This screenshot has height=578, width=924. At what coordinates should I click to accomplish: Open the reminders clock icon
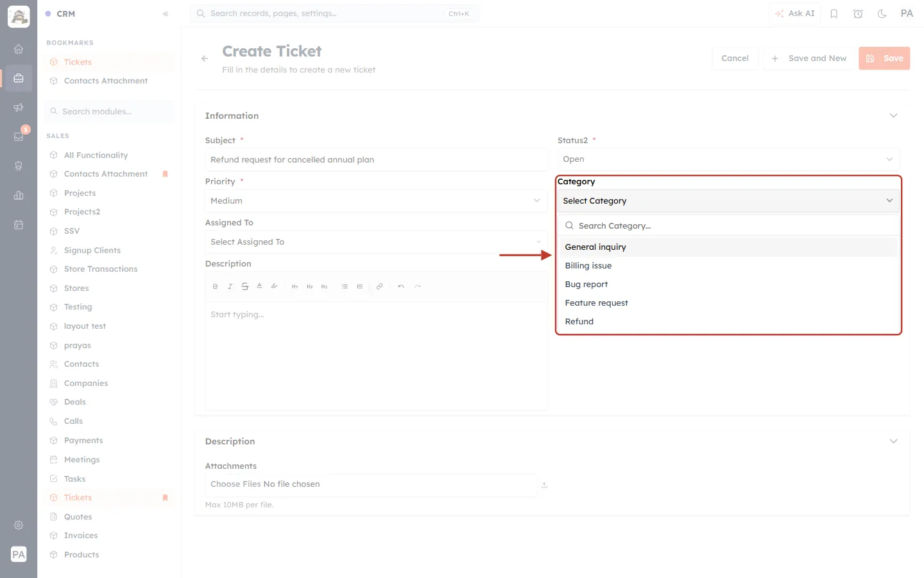click(x=858, y=13)
